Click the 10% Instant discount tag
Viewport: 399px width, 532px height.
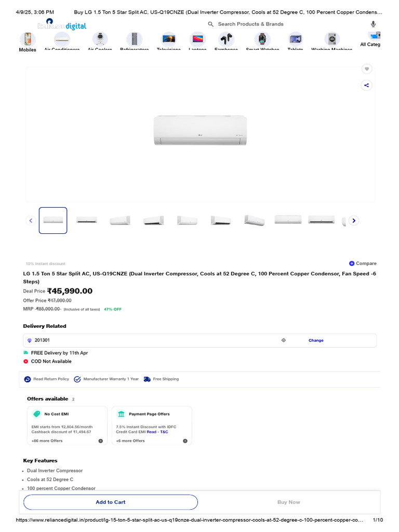pyautogui.click(x=46, y=263)
